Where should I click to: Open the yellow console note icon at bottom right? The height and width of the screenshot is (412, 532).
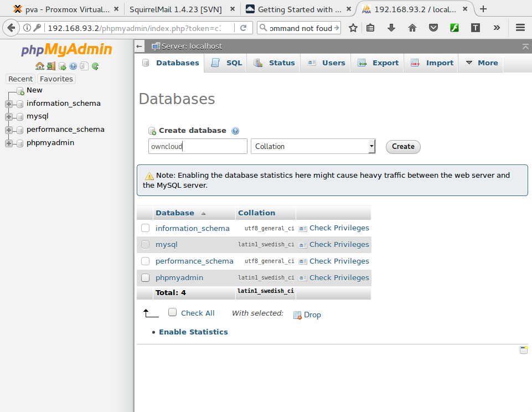[x=524, y=350]
